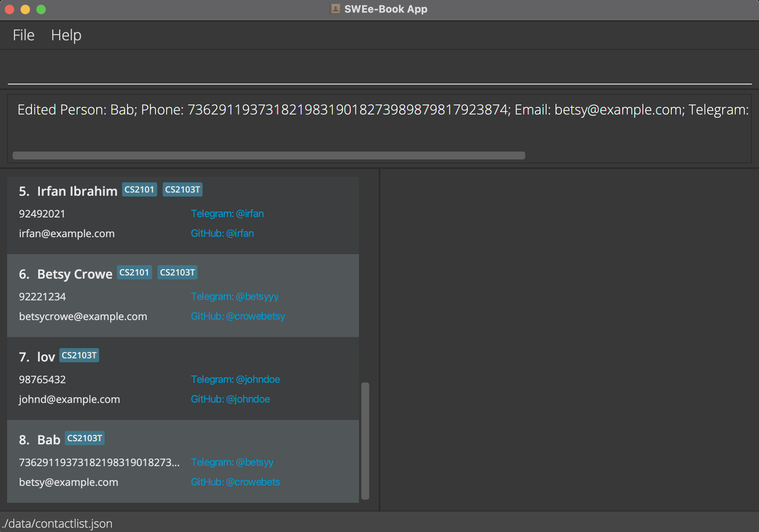Click the result box horizontal scrollbar
This screenshot has height=532, width=759.
pyautogui.click(x=269, y=155)
